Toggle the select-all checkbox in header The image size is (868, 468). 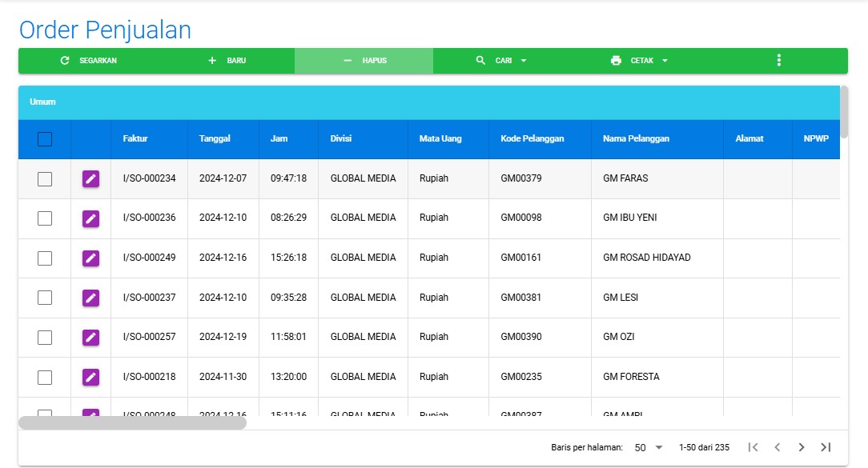45,139
